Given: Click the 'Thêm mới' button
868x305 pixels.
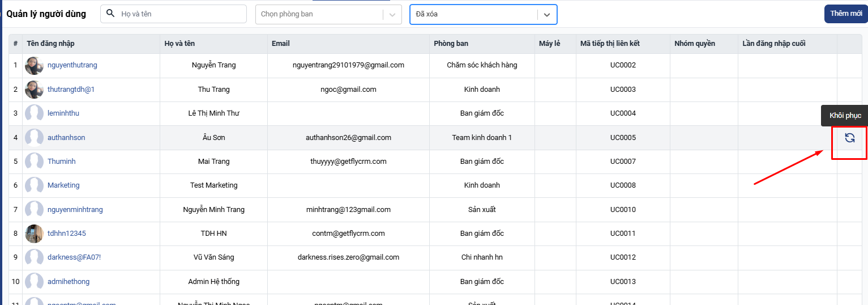Looking at the screenshot, I should click(846, 14).
